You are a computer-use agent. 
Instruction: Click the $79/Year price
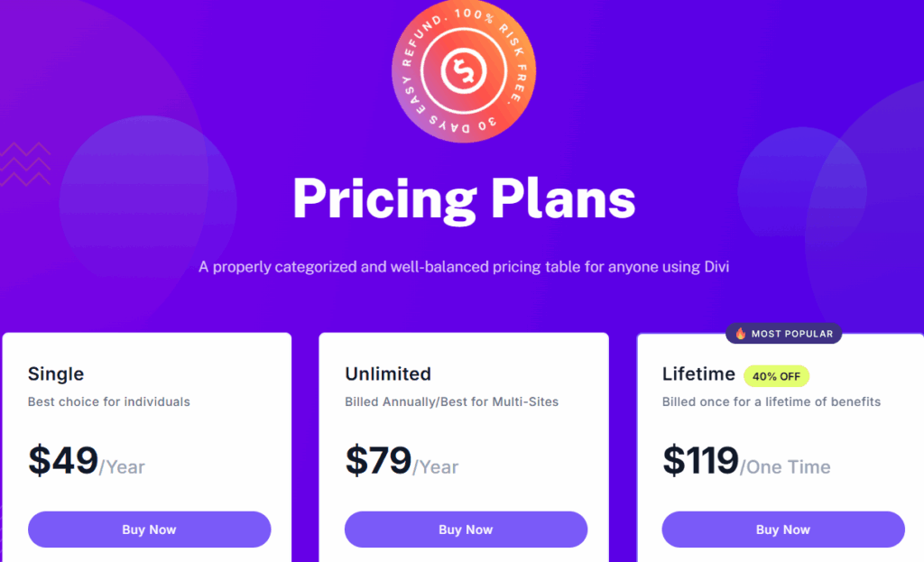(402, 462)
